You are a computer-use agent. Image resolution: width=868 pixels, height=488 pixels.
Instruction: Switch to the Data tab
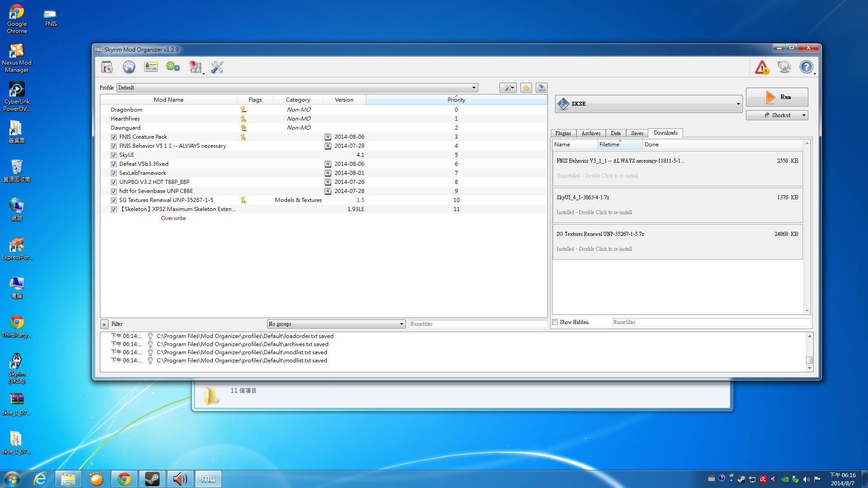616,133
